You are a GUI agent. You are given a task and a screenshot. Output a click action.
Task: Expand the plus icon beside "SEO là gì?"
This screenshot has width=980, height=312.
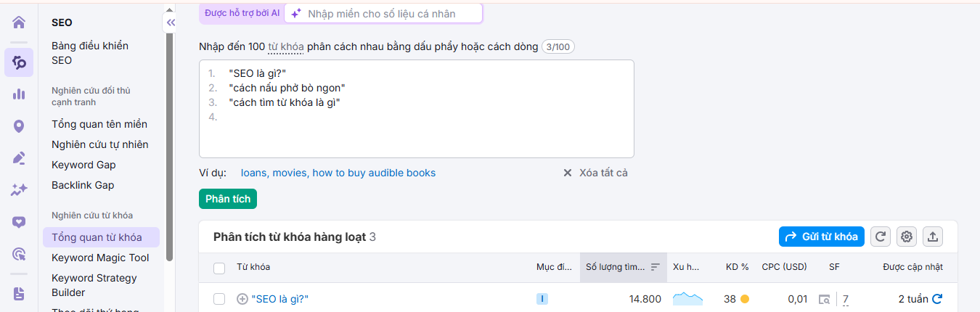click(x=242, y=299)
